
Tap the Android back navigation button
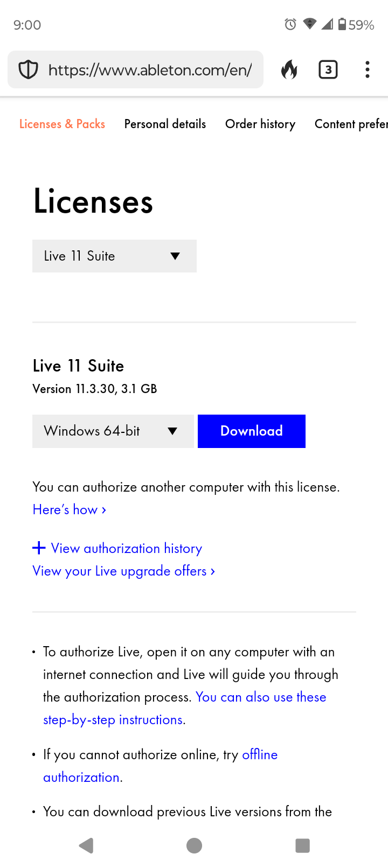[86, 845]
